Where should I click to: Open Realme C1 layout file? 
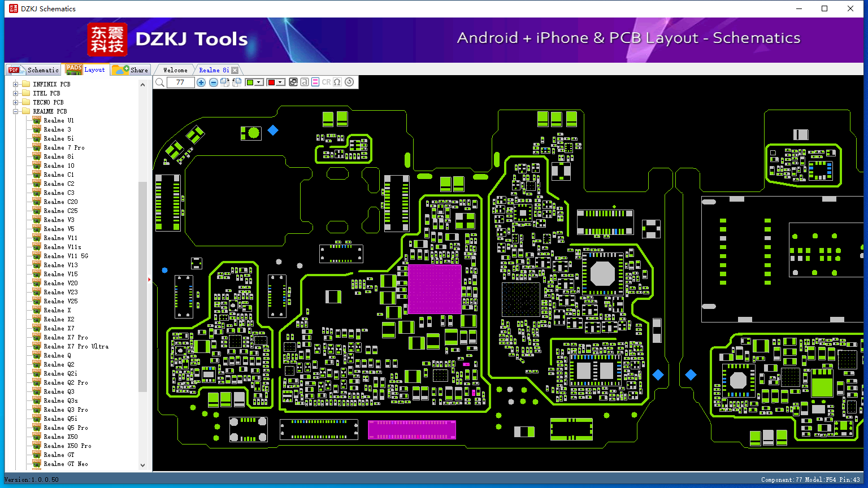coord(59,175)
